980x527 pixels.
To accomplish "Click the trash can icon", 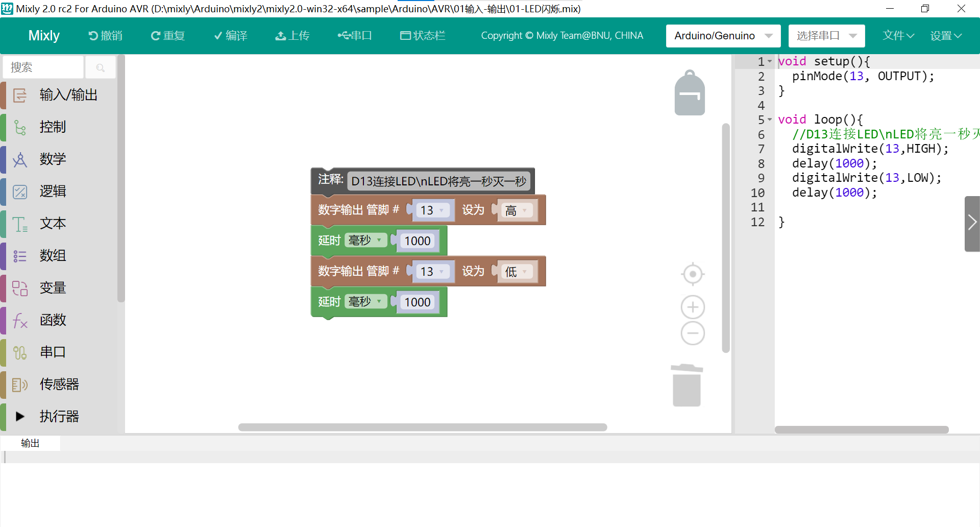I will coord(687,386).
